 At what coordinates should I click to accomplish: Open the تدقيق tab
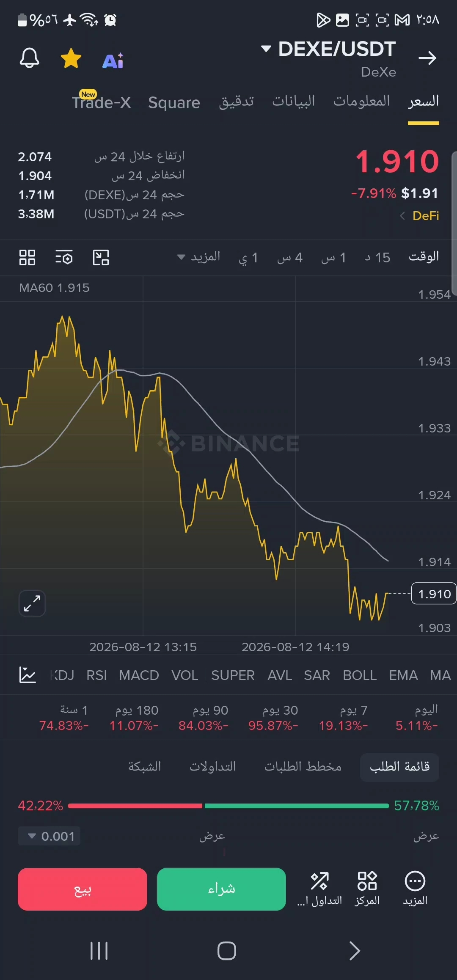click(237, 102)
